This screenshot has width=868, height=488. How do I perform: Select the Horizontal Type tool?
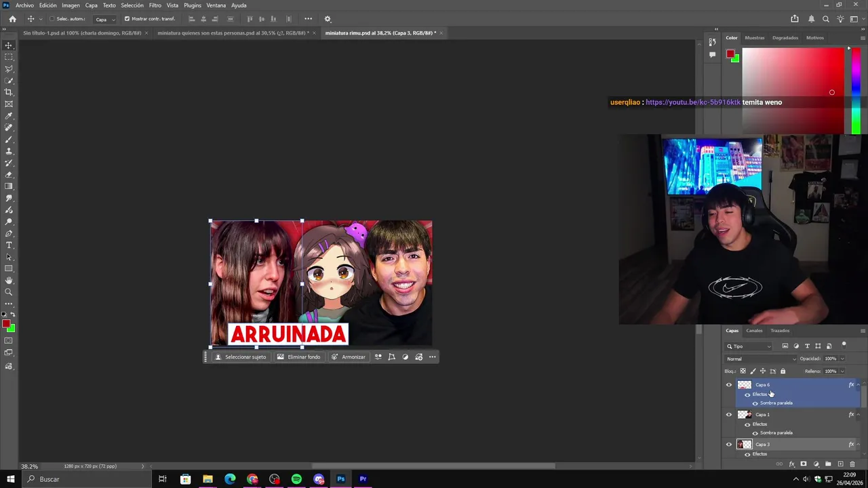(x=9, y=245)
